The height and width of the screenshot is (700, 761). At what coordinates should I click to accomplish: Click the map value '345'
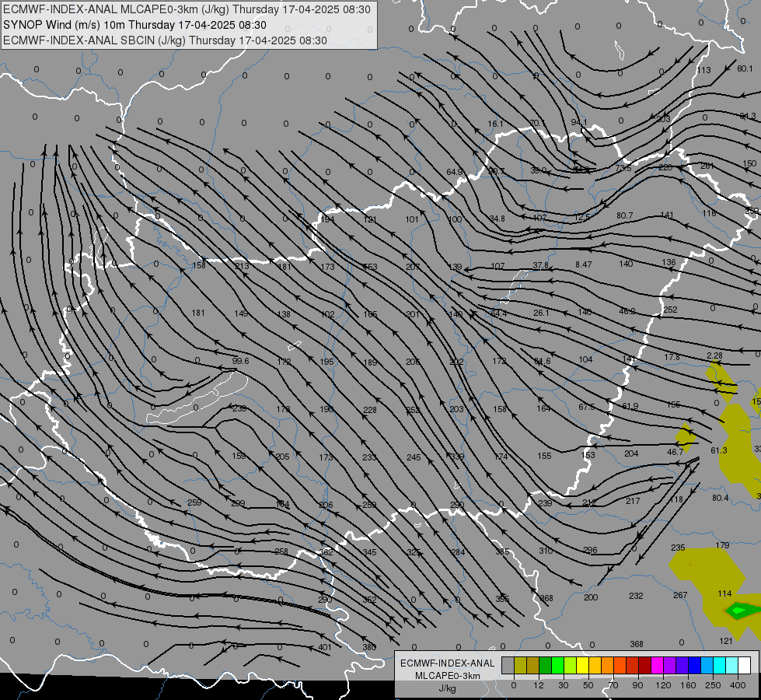point(369,552)
